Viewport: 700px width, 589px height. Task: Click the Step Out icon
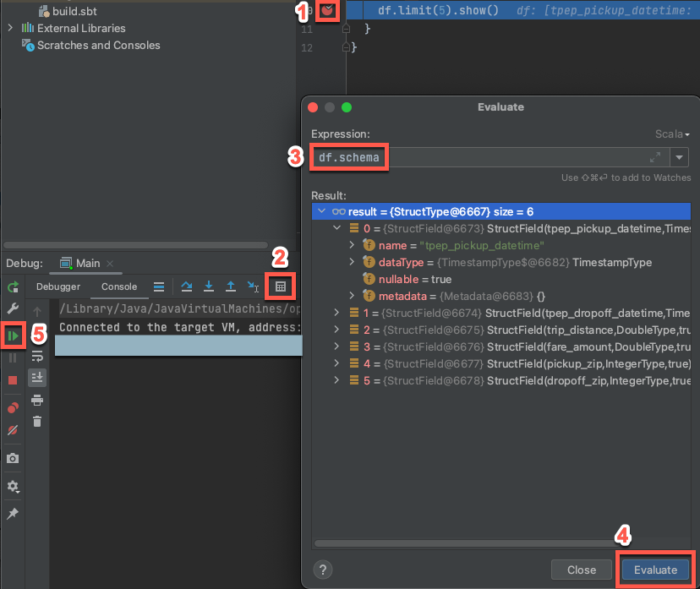[230, 286]
